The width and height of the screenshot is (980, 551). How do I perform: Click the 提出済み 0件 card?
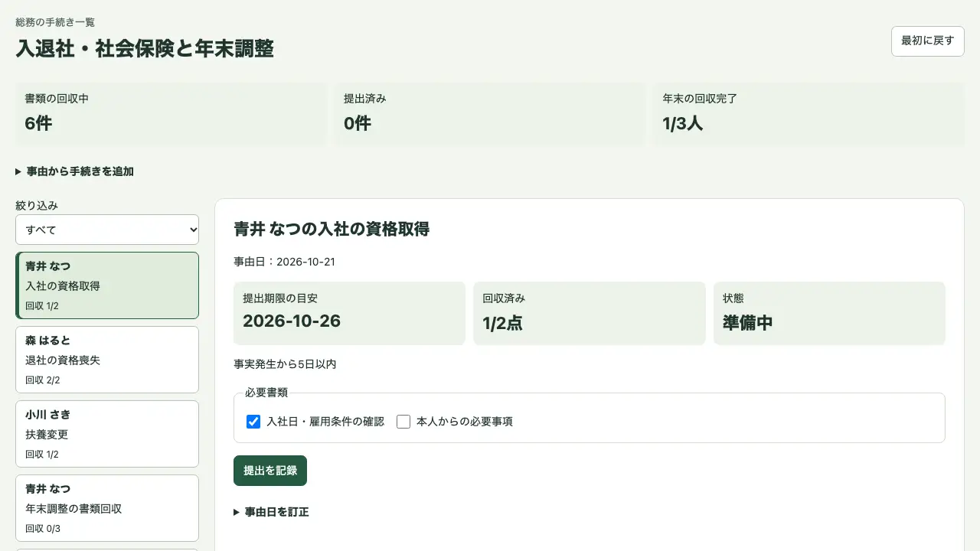coord(490,114)
